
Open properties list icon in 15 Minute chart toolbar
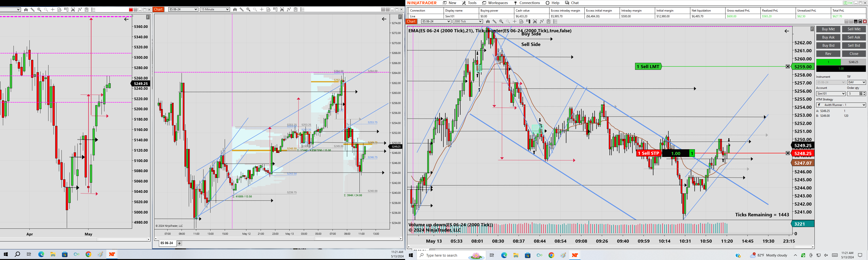click(x=302, y=9)
